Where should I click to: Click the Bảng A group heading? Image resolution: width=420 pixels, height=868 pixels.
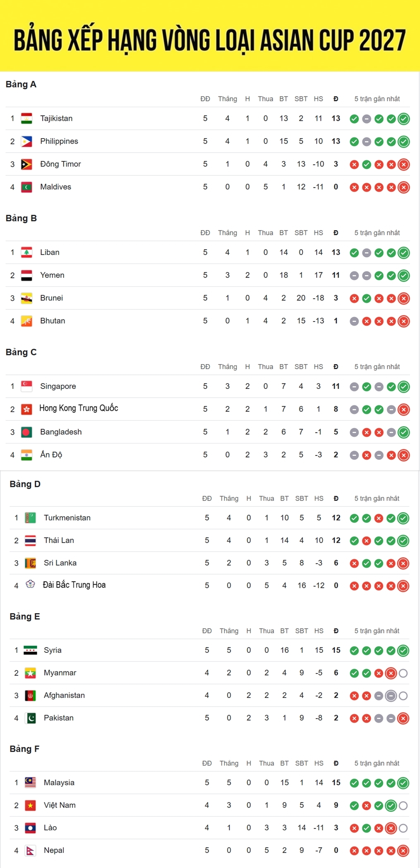21,84
